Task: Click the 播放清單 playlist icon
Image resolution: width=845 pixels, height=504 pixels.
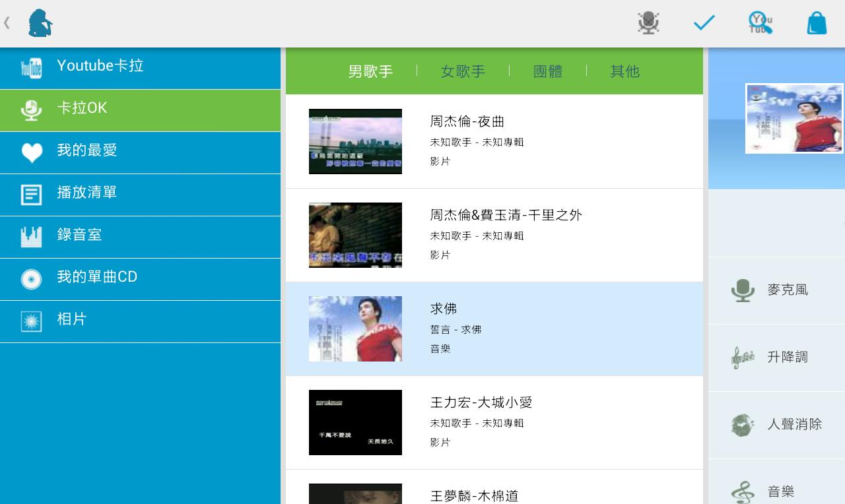Action: pos(31,195)
